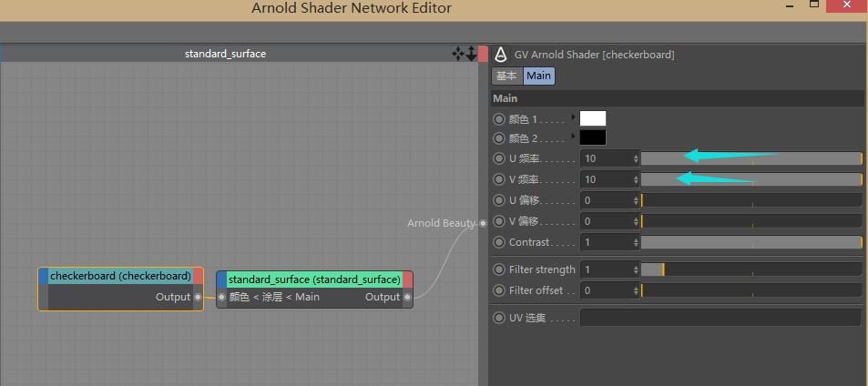Click the Contrast value stepper arrows
This screenshot has width=868, height=386.
tap(636, 242)
